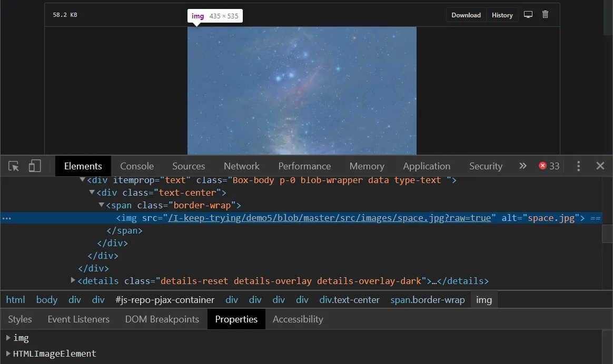Viewport: 613px width, 364px height.
Task: Select html in breadcrumb
Action: [16, 299]
